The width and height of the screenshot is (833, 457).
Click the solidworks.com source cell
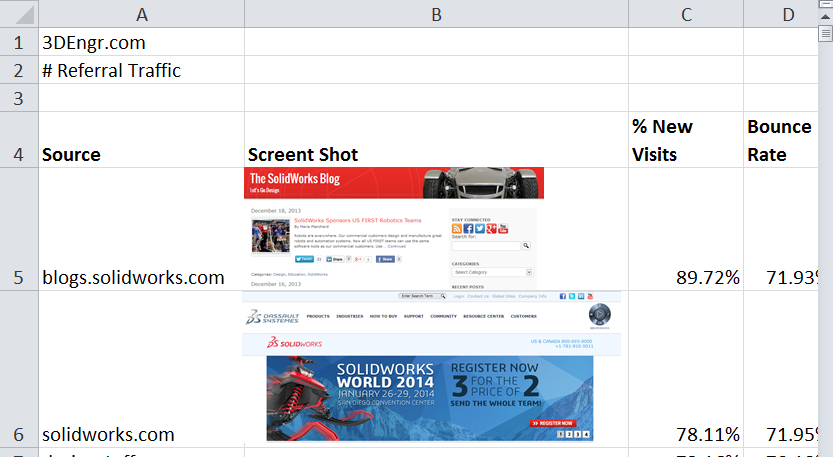point(141,369)
